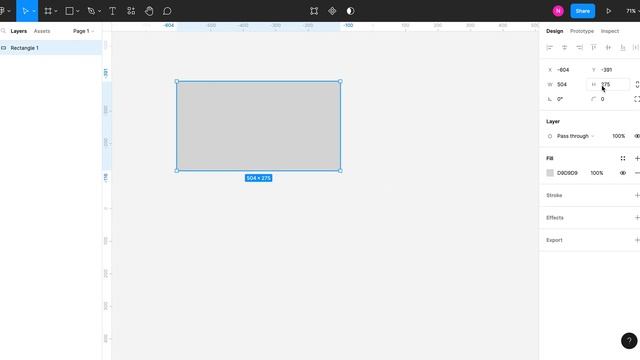Screen dimensions: 640x360
Task: Click the Present play icon
Action: click(609, 11)
